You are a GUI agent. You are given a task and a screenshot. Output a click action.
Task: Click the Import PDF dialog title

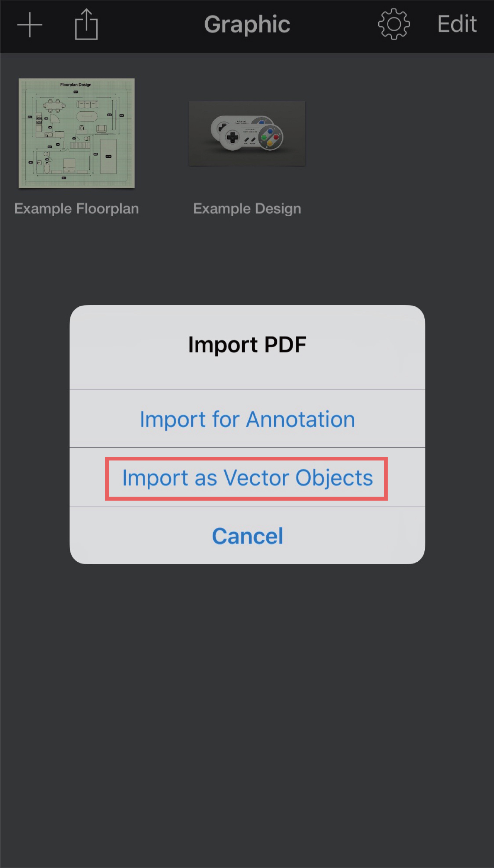(x=247, y=345)
